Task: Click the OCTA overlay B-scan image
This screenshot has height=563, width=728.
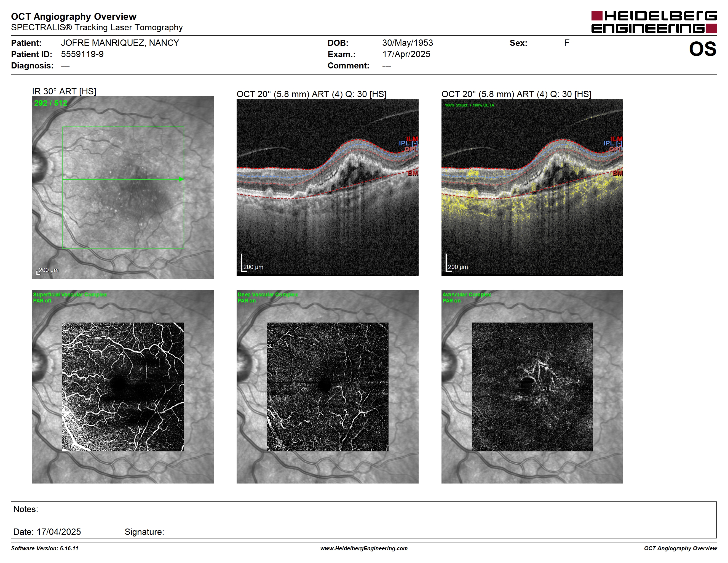Action: [x=532, y=187]
